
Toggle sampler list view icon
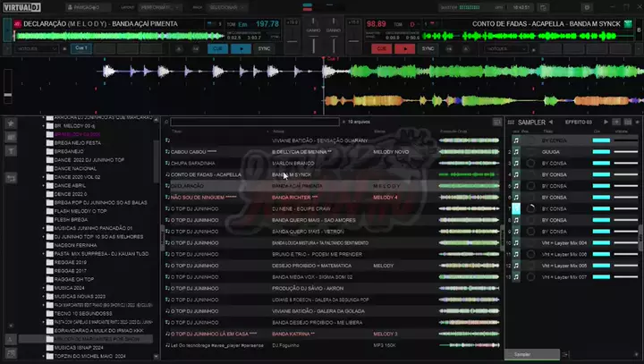click(616, 122)
